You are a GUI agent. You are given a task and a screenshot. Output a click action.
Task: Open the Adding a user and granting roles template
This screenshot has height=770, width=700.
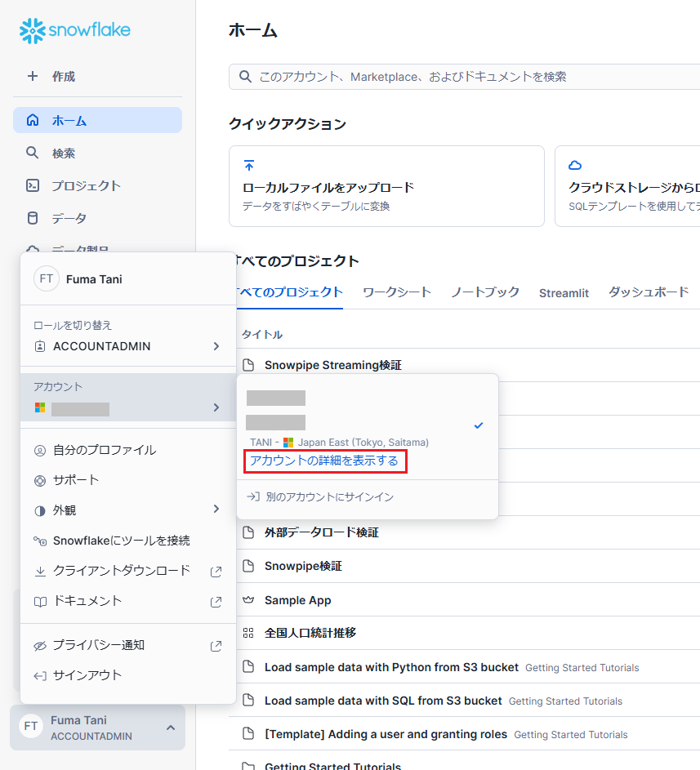pyautogui.click(x=386, y=734)
